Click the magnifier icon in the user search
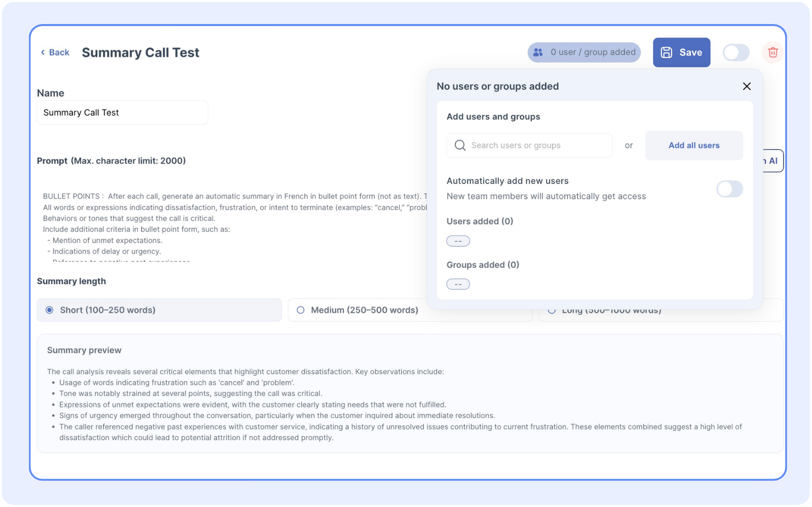812x507 pixels. tap(460, 145)
